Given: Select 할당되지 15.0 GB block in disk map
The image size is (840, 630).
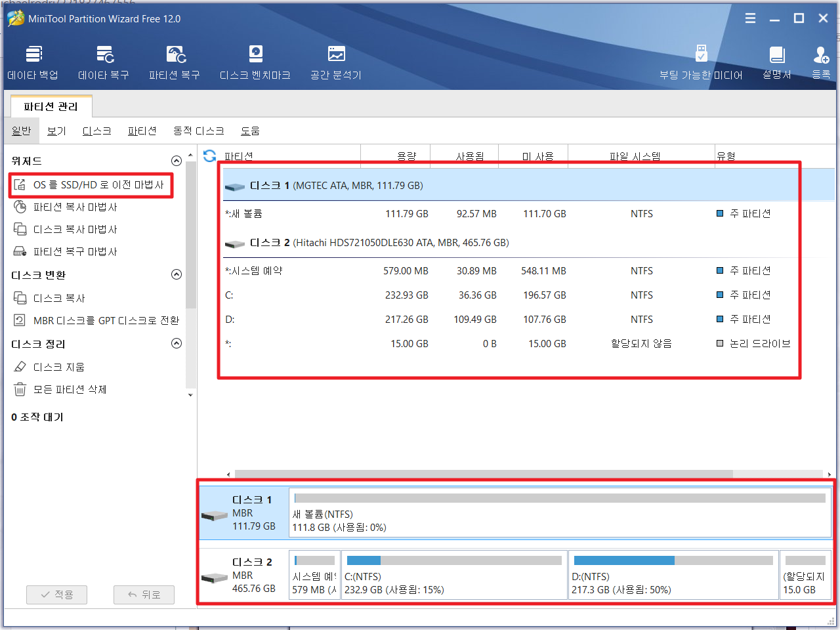Looking at the screenshot, I should coord(805,575).
